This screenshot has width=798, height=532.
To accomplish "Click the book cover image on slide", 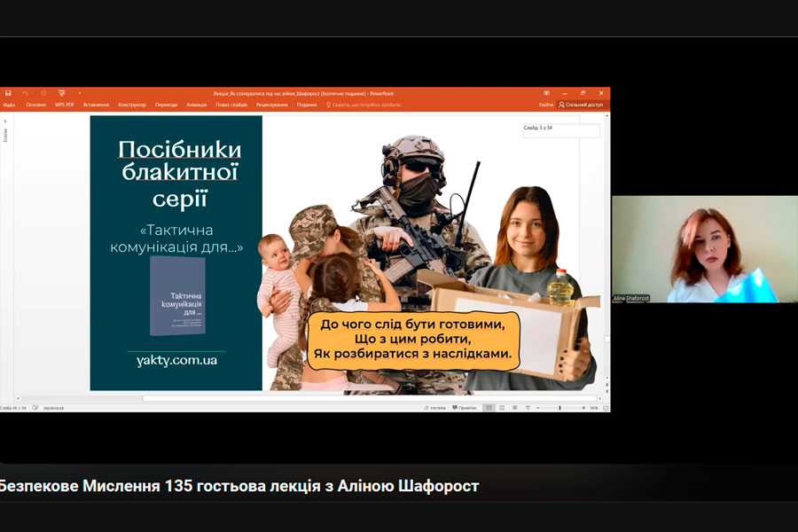I will tap(177, 296).
